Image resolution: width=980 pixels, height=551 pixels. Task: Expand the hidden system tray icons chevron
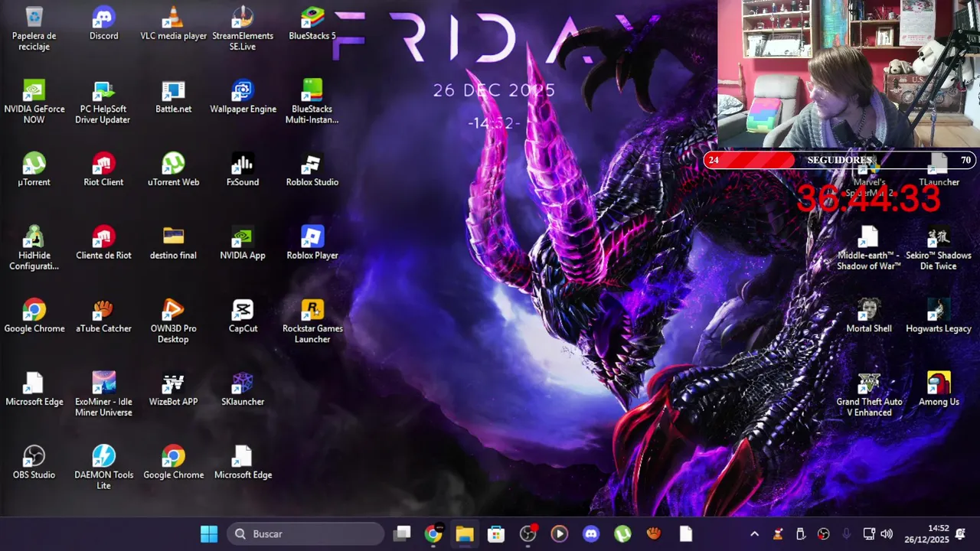754,534
